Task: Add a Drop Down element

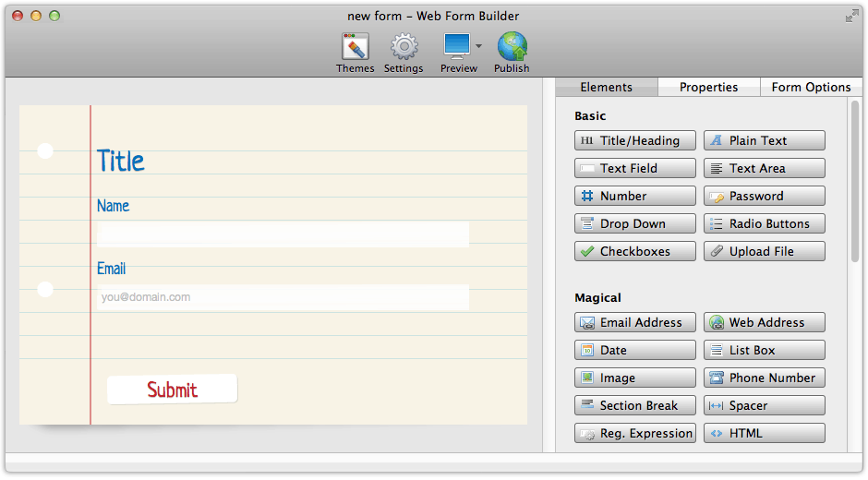Action: 635,223
